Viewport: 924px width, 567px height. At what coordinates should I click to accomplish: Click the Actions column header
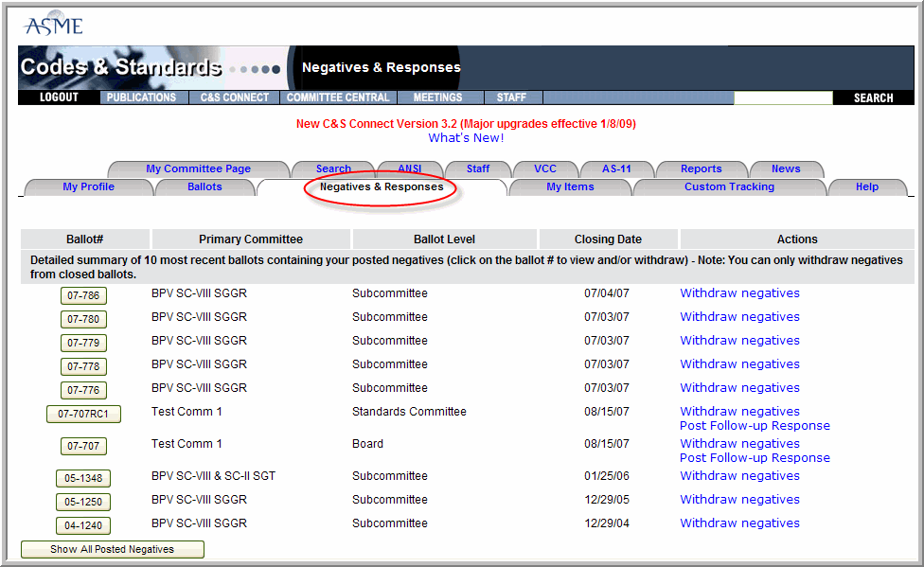[797, 239]
